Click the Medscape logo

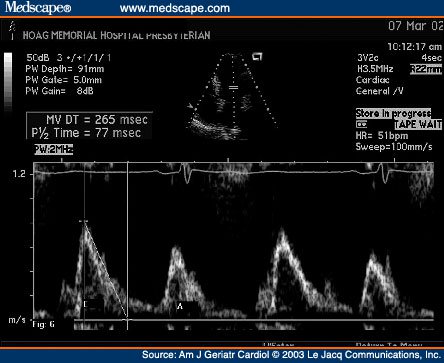[38, 7]
